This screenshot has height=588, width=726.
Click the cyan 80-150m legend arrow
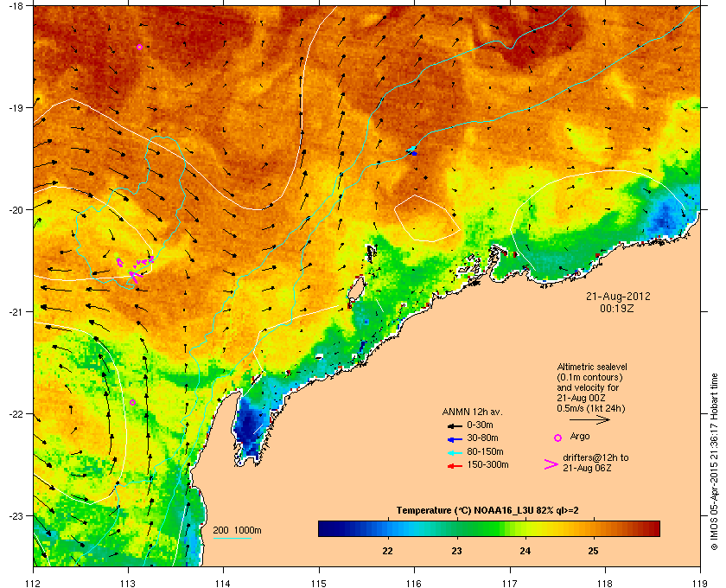pyautogui.click(x=455, y=452)
